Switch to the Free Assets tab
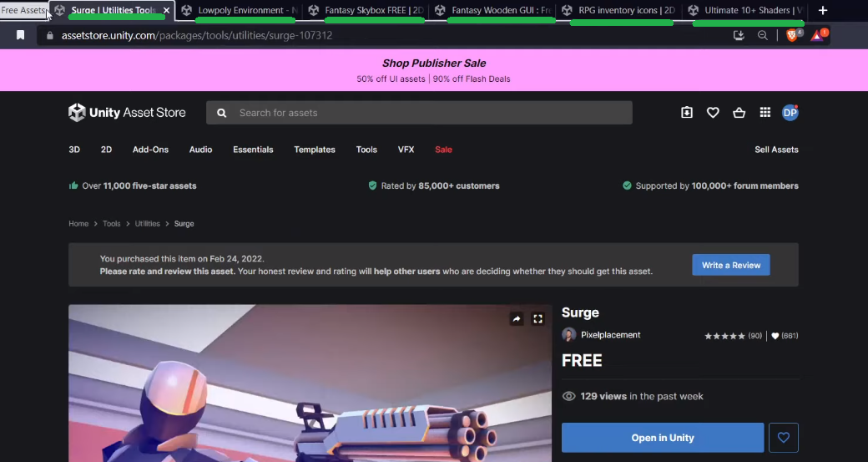Screen dimensions: 868x462 23,10
